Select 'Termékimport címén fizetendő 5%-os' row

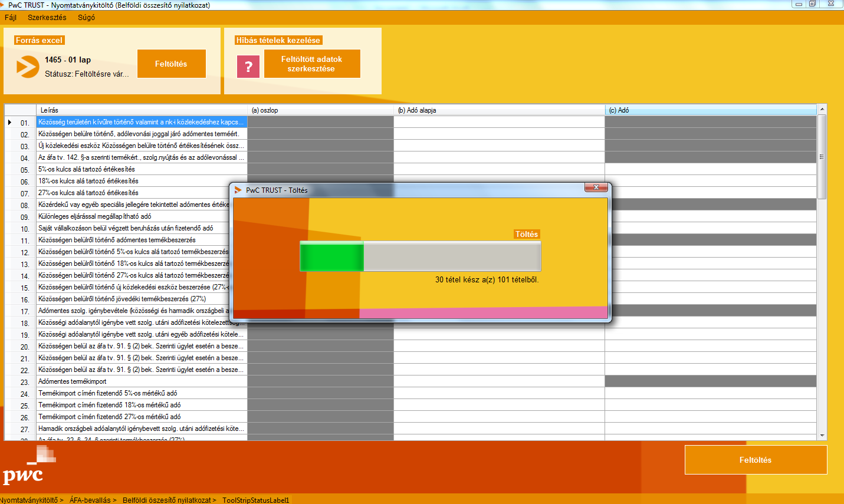pos(142,393)
